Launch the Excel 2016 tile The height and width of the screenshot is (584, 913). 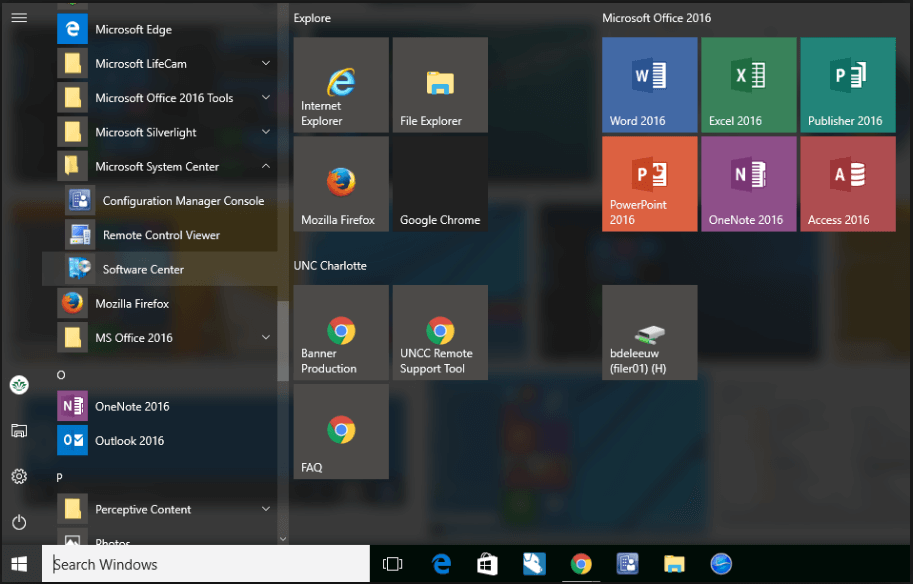748,85
